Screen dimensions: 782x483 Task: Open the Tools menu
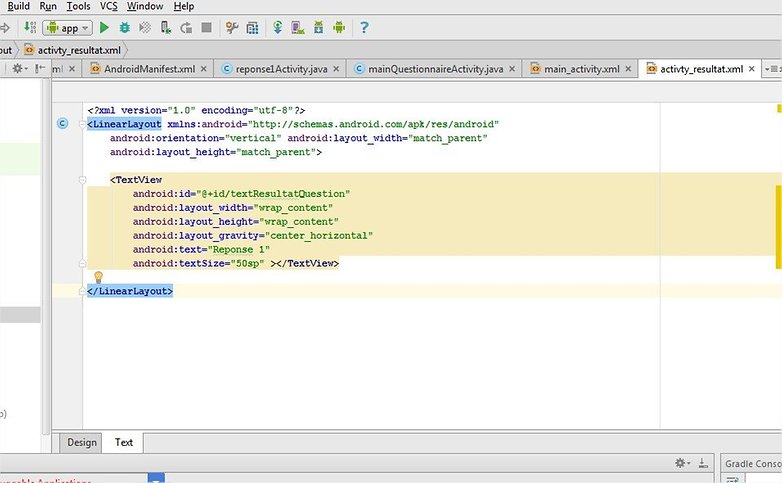pyautogui.click(x=78, y=6)
